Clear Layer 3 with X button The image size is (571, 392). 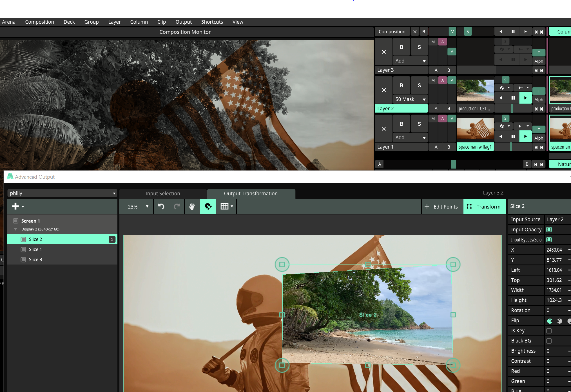pyautogui.click(x=384, y=52)
